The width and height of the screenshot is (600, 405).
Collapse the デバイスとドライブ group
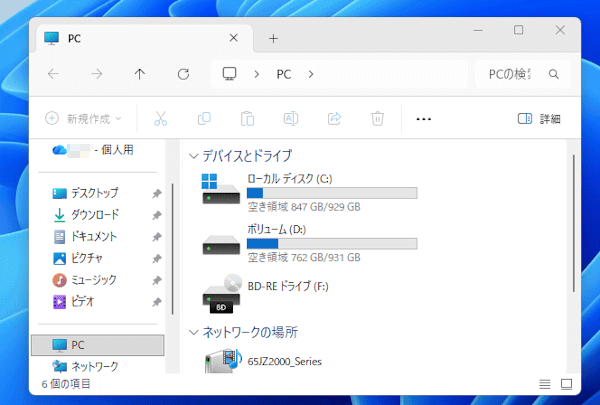point(194,156)
